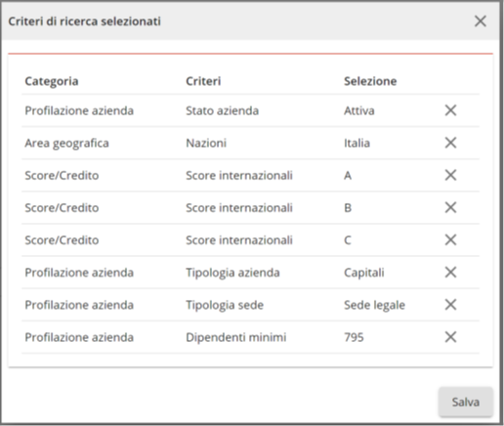Select the Dipendenti minimi criterion text
Screen dimensions: 504x426
[236, 337]
